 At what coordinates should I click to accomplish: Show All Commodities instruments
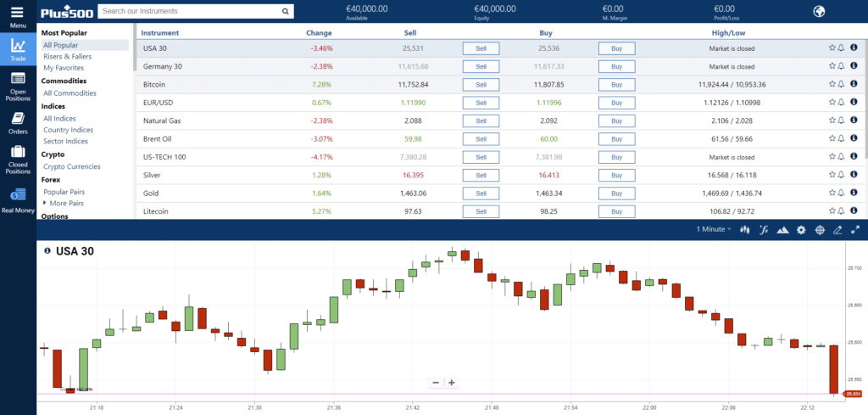[x=70, y=93]
